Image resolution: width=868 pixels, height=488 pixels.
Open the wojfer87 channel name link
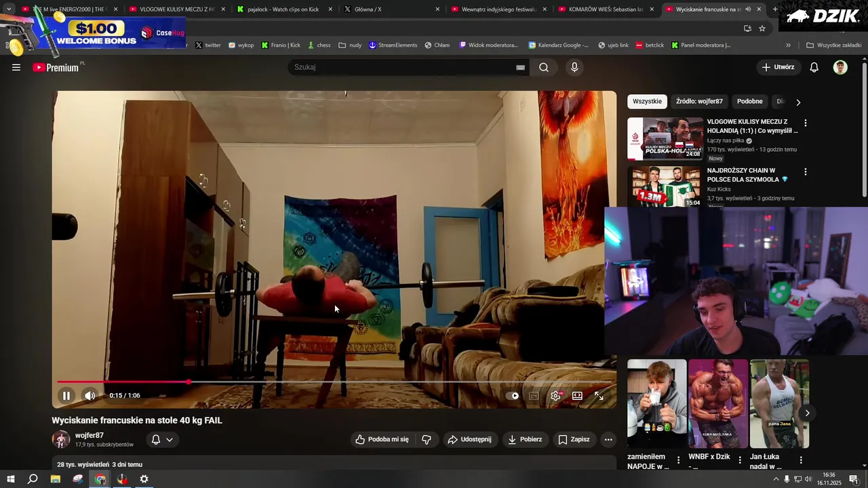point(90,435)
